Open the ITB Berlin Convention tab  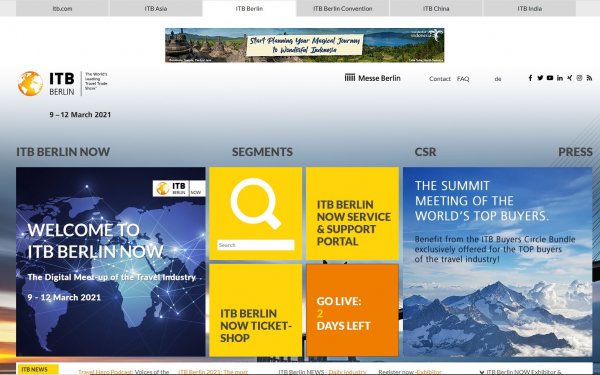(x=342, y=8)
